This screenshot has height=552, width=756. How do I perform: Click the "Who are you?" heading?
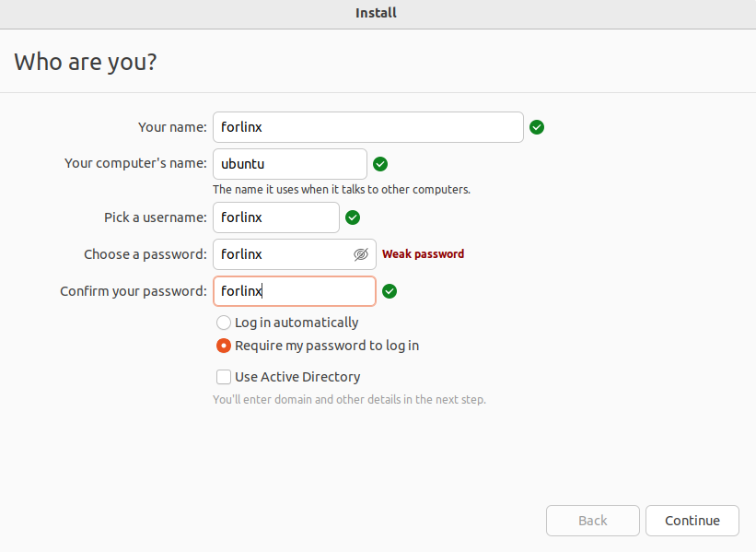click(86, 63)
